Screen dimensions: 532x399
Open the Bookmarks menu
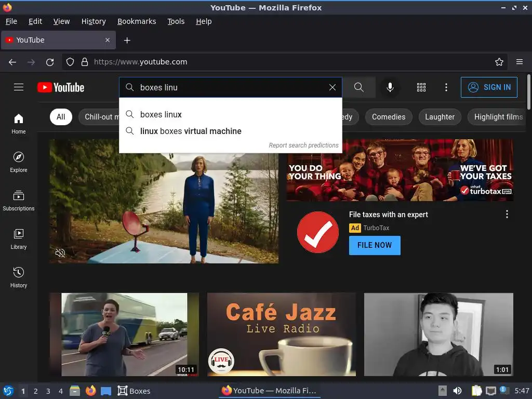click(x=137, y=21)
